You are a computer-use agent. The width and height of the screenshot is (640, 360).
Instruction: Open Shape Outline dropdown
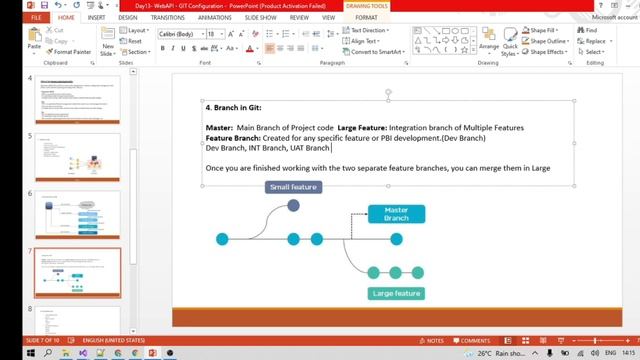pyautogui.click(x=546, y=41)
